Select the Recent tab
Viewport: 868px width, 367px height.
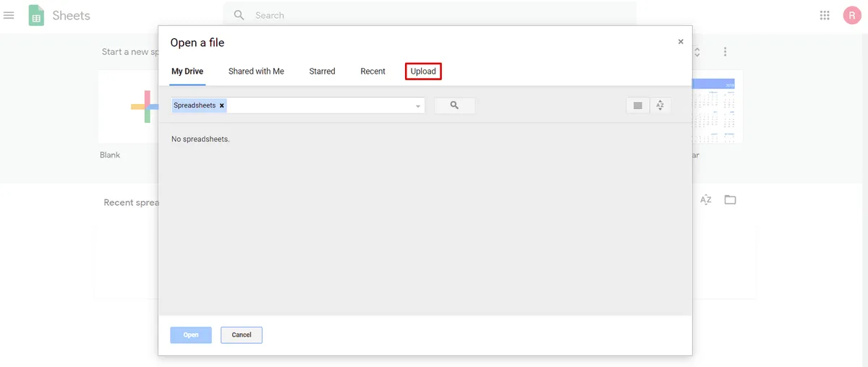tap(373, 72)
